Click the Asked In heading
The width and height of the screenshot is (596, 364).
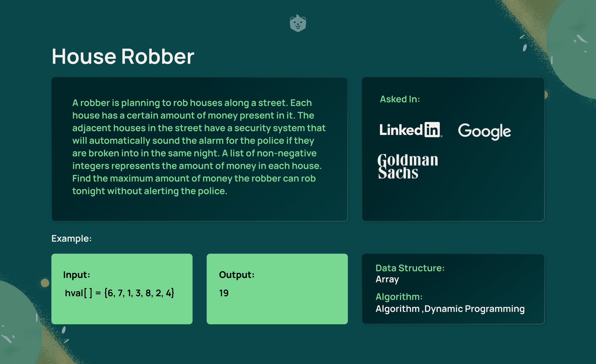pos(400,99)
